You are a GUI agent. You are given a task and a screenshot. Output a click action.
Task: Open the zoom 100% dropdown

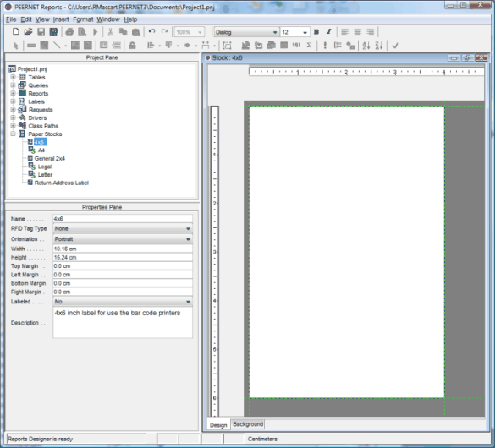[x=200, y=32]
